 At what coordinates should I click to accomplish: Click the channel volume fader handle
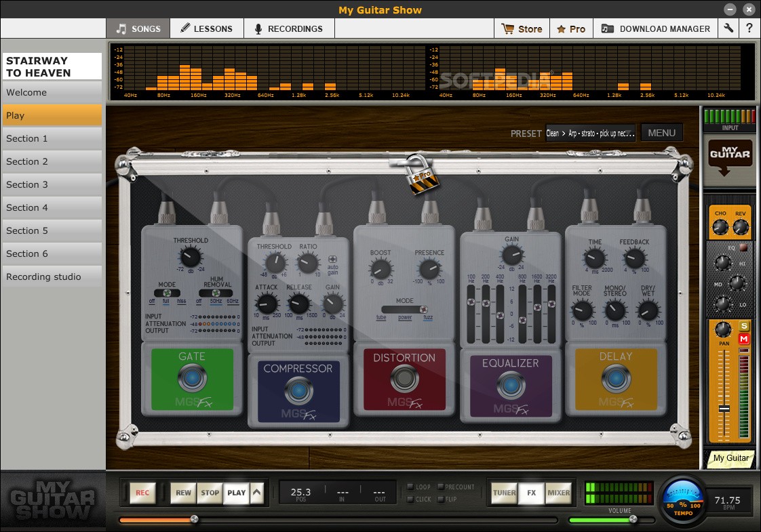tap(724, 409)
